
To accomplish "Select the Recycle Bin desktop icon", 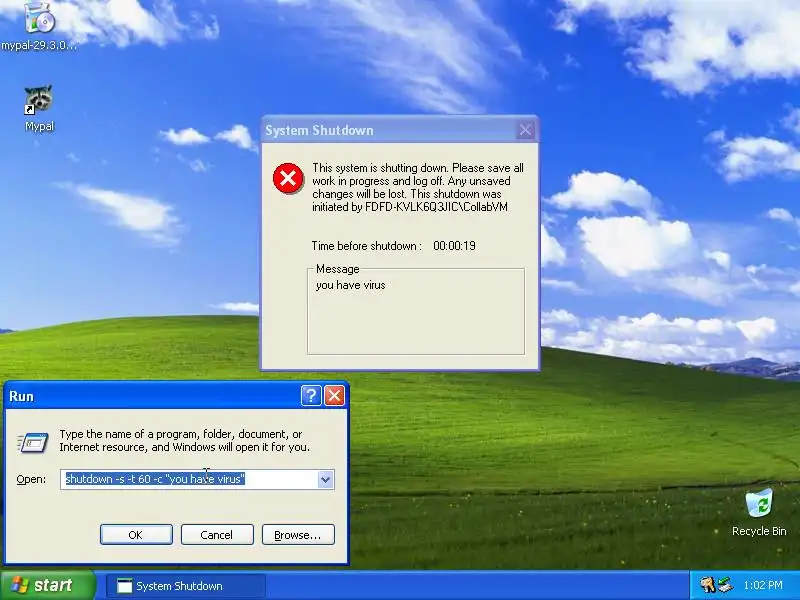I will pos(759,513).
